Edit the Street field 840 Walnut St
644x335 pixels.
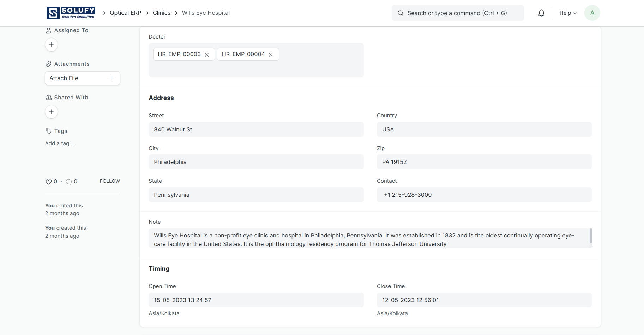(x=256, y=129)
